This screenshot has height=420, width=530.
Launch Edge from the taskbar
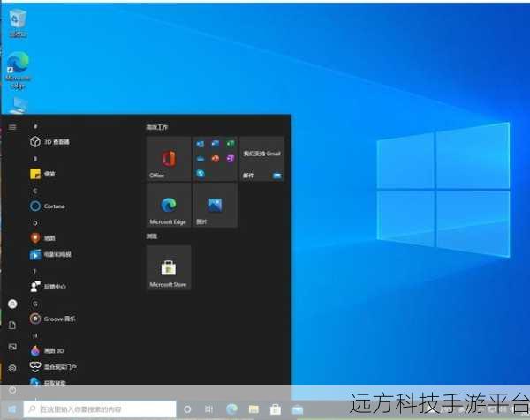point(231,409)
